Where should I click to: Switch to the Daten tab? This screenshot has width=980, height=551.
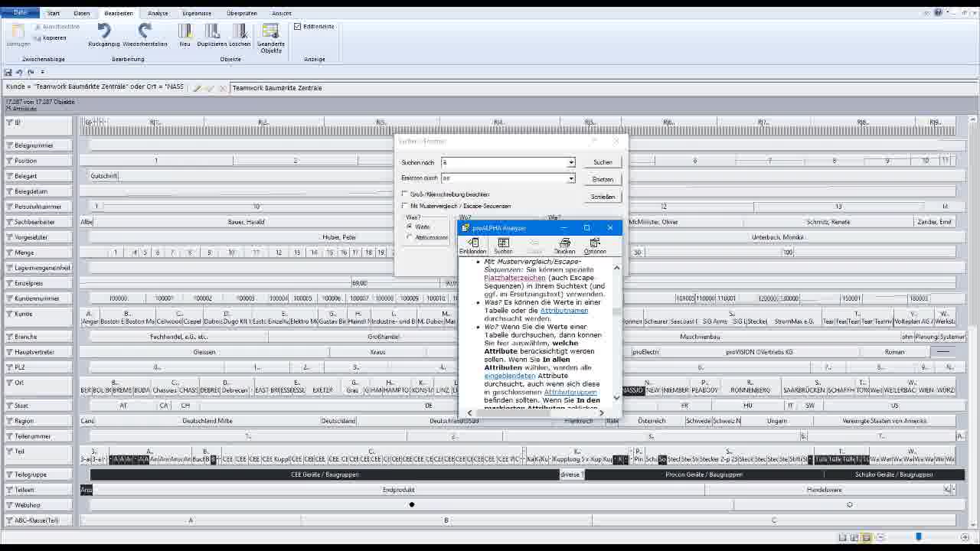[81, 13]
